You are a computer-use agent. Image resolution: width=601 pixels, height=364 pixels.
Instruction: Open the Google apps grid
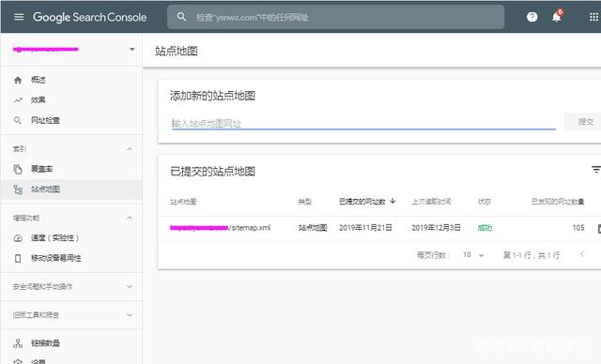click(x=593, y=17)
